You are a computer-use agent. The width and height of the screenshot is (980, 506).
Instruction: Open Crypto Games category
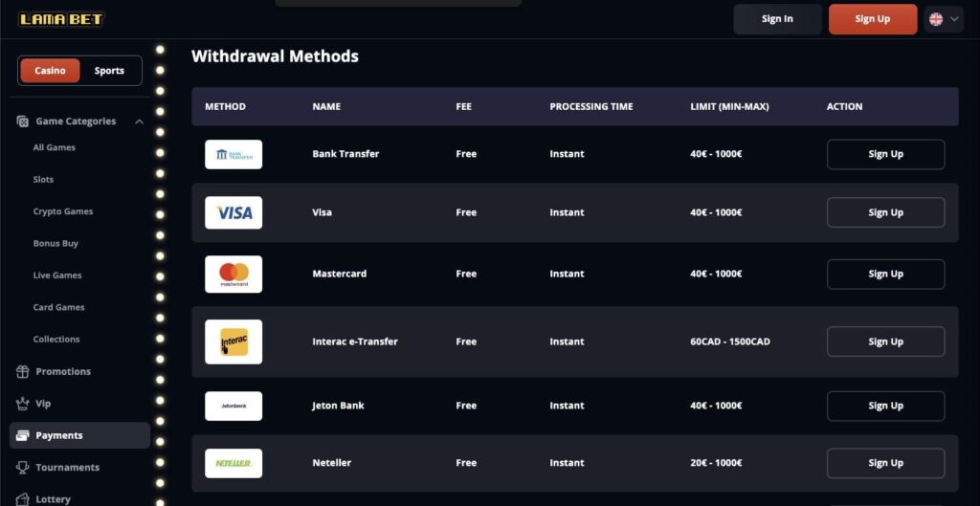coord(63,211)
